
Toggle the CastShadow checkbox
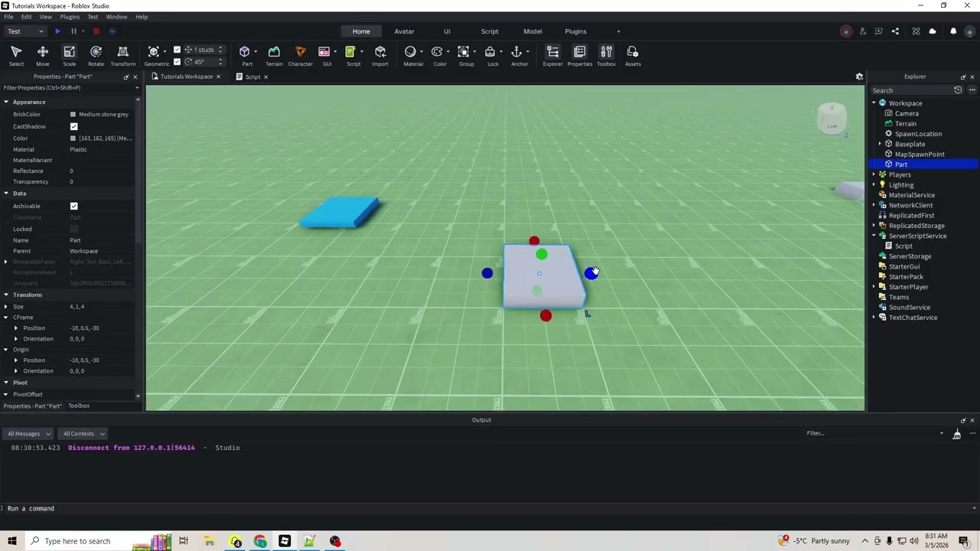click(x=73, y=126)
